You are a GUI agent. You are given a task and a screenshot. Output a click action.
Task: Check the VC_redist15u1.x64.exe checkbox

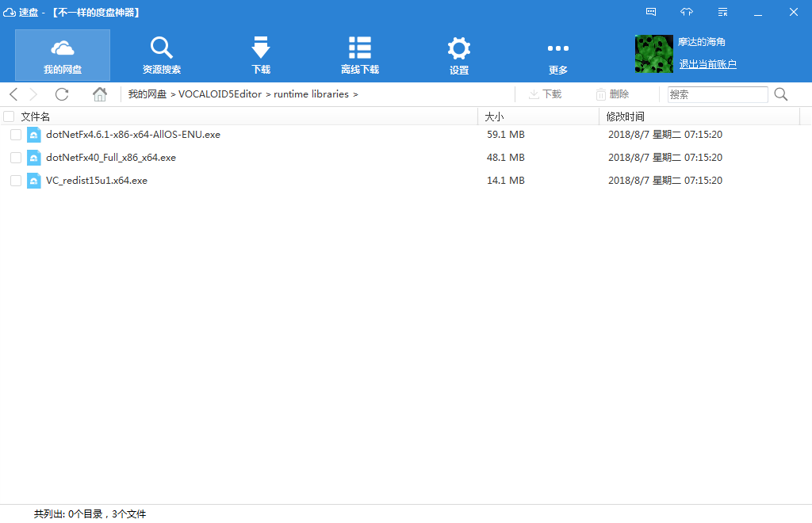[x=16, y=181]
